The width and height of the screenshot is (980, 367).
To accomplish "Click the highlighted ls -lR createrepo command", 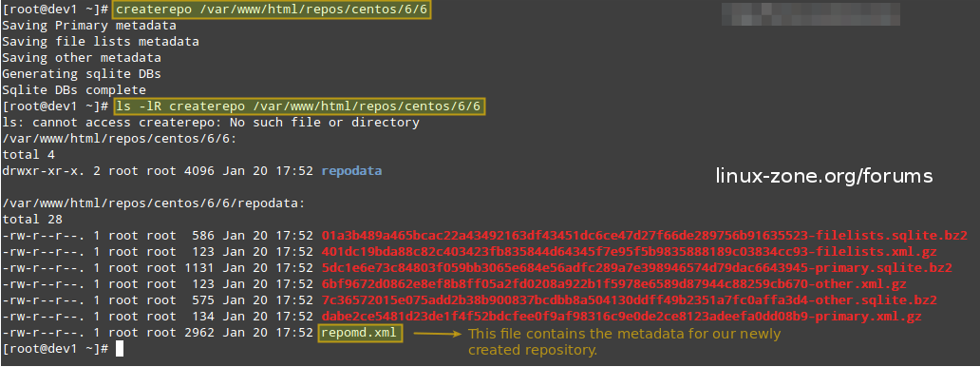I will coord(299,106).
